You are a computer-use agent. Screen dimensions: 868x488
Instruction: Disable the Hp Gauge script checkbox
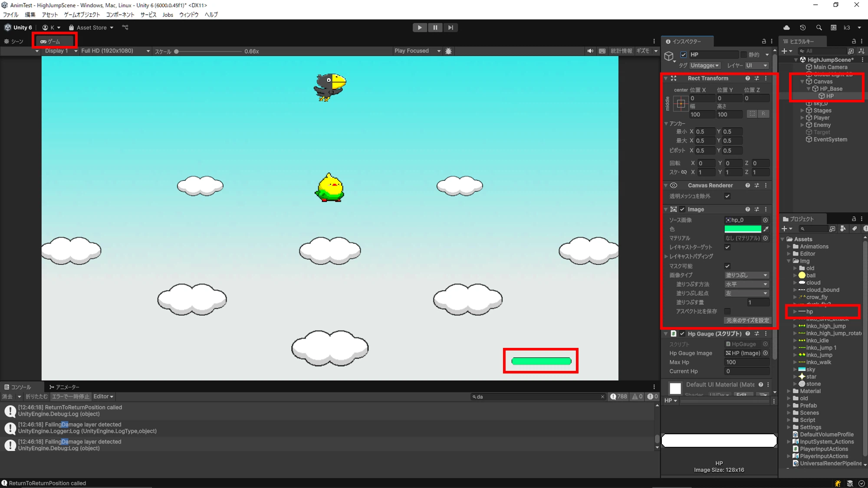[x=682, y=334]
